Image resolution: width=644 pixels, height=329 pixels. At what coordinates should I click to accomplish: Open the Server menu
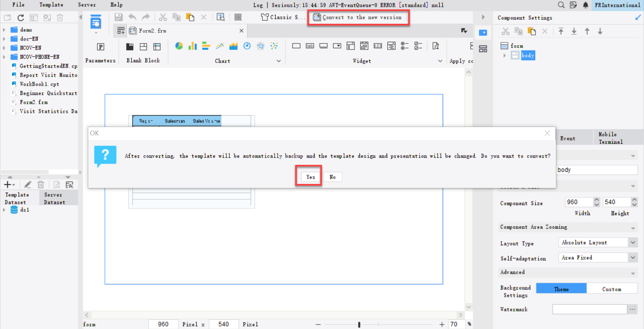point(87,5)
